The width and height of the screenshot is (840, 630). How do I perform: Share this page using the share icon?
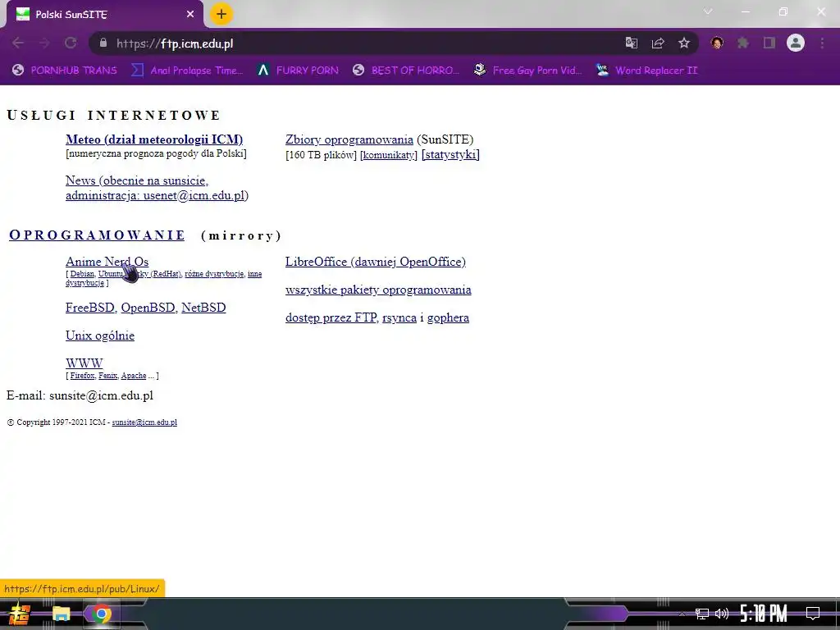(658, 43)
